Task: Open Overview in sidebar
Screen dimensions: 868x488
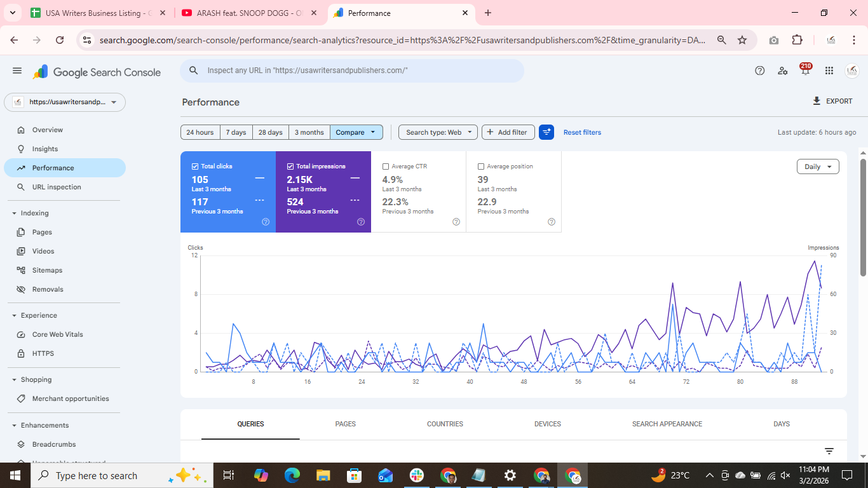Action: (65, 130)
